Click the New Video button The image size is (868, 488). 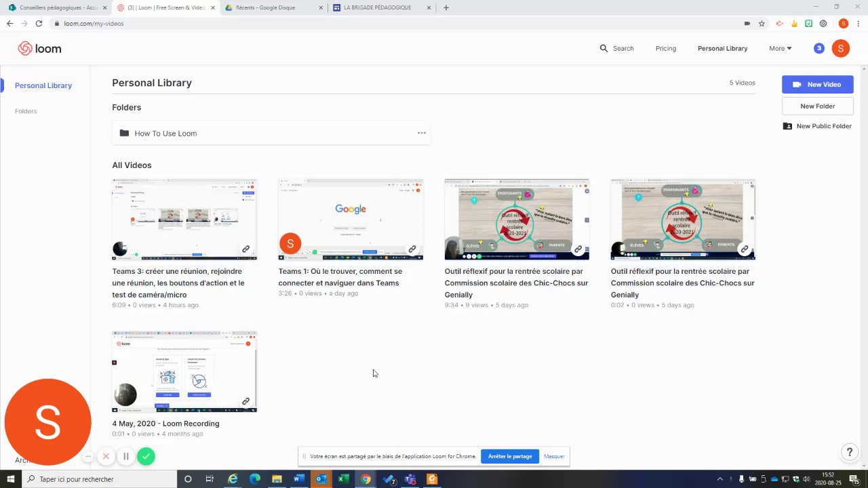(x=817, y=84)
